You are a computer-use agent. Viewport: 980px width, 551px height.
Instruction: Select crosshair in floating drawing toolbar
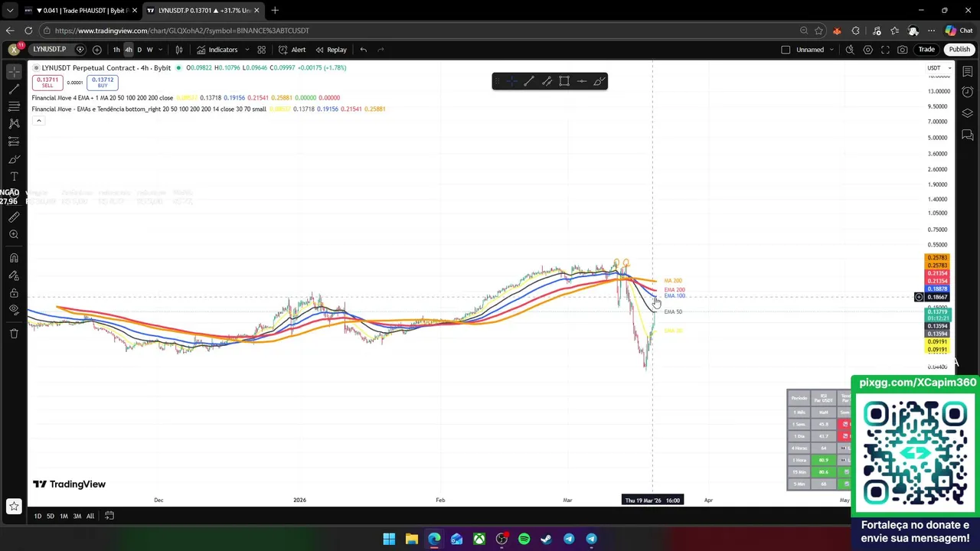[x=511, y=81]
